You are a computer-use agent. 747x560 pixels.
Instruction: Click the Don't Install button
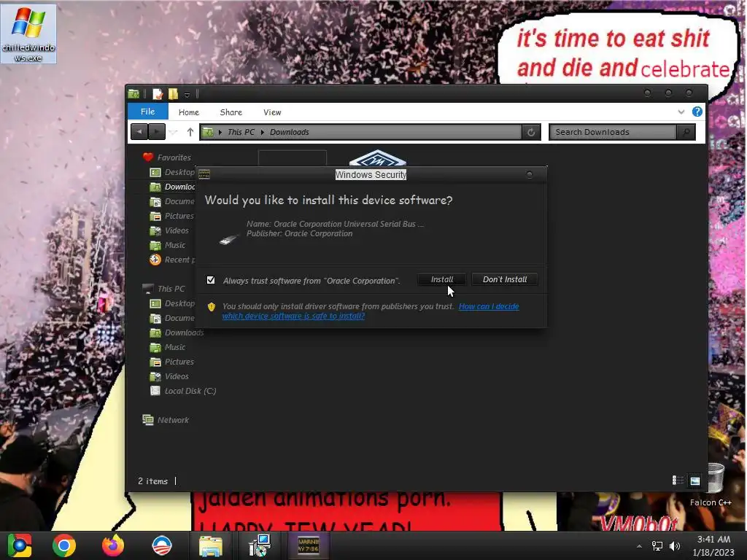tap(505, 279)
